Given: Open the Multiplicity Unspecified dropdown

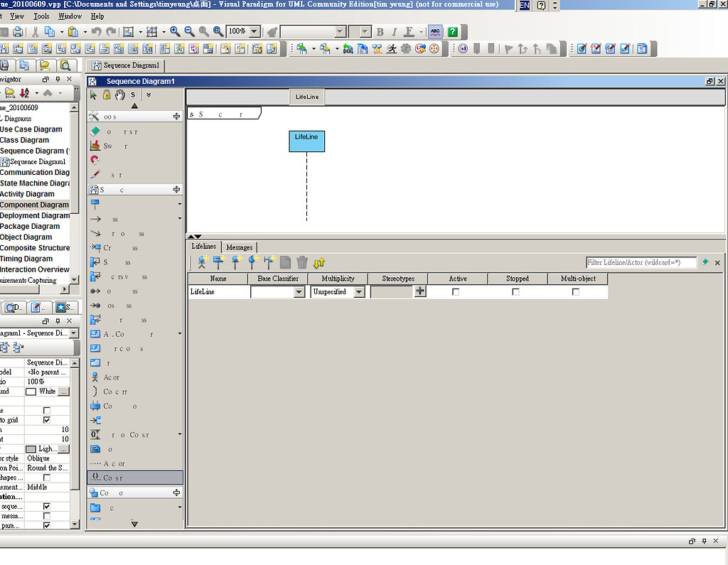Looking at the screenshot, I should click(358, 292).
